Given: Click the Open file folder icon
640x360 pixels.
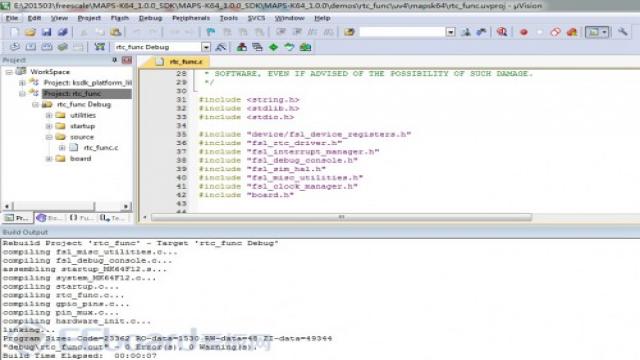Looking at the screenshot, I should [x=30, y=32].
